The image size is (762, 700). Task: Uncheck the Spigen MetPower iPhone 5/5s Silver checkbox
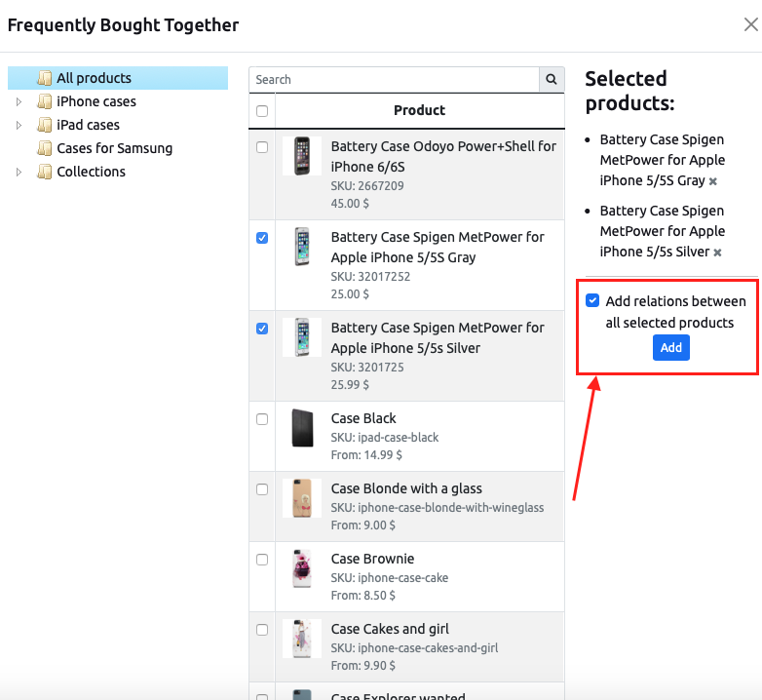[x=262, y=329]
